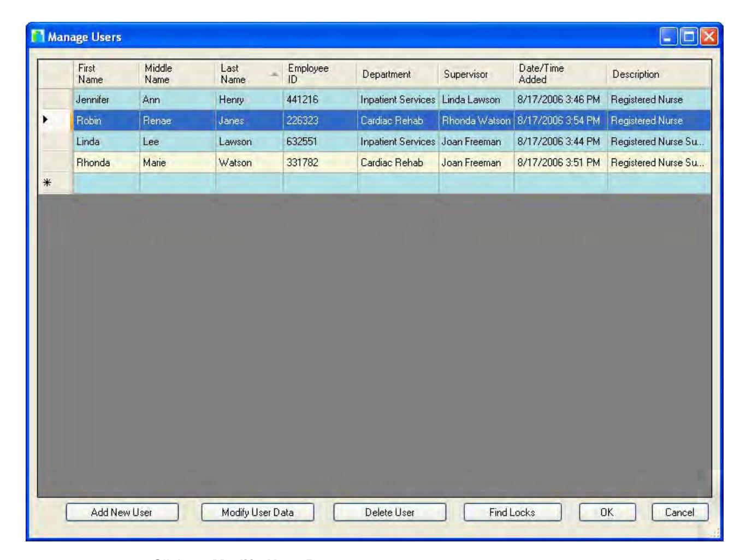Select employee ID 632551
The image size is (746, 560).
[320, 142]
